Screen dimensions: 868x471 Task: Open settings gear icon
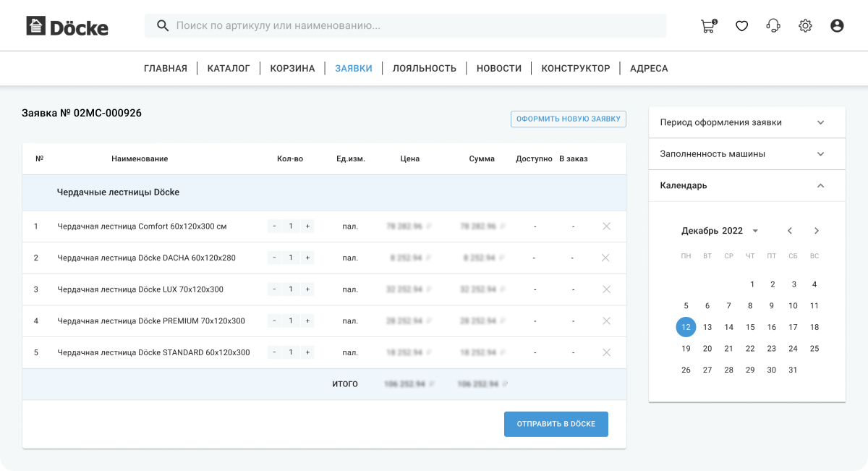(x=805, y=26)
